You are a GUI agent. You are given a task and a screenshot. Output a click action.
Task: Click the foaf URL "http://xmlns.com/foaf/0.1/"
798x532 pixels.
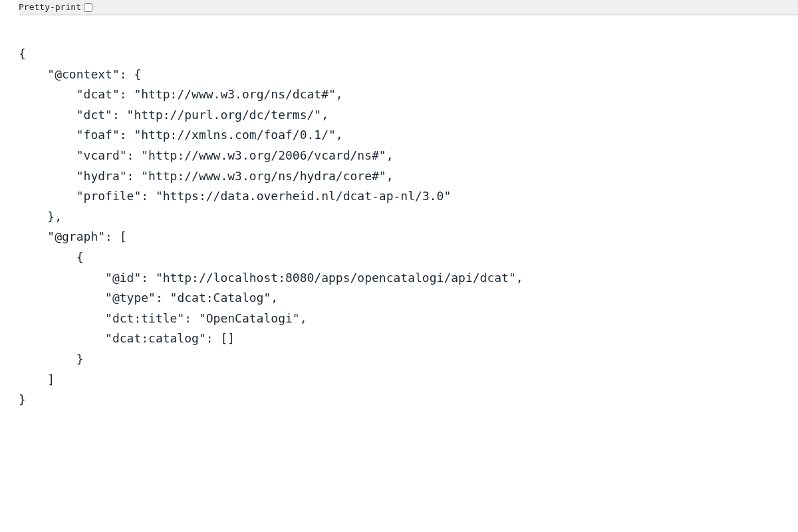coord(235,135)
